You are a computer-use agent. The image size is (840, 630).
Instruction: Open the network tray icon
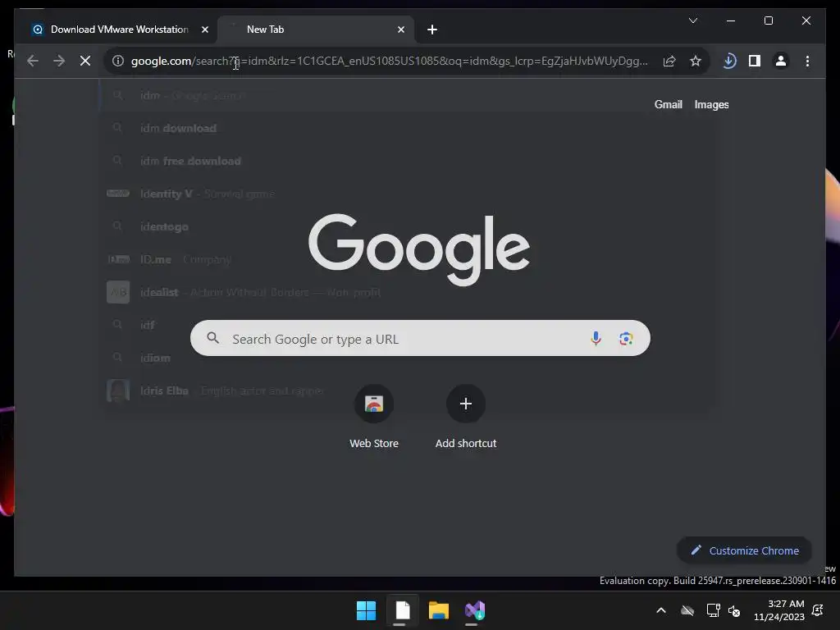(713, 610)
